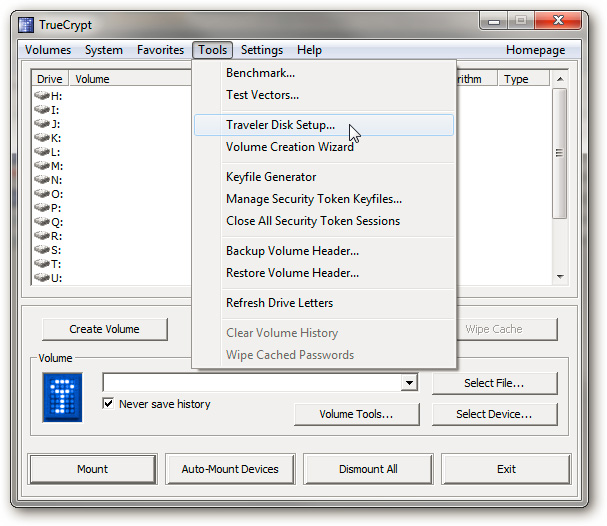The height and width of the screenshot is (526, 607).
Task: Select drive L: icon in list
Action: [42, 151]
